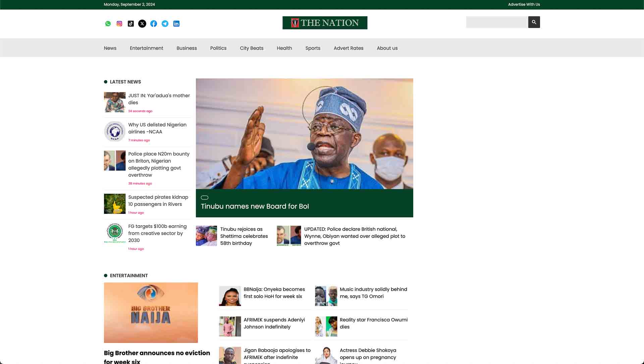Click the ENTERTAINMENT section heading
The image size is (644, 364).
[x=129, y=276]
